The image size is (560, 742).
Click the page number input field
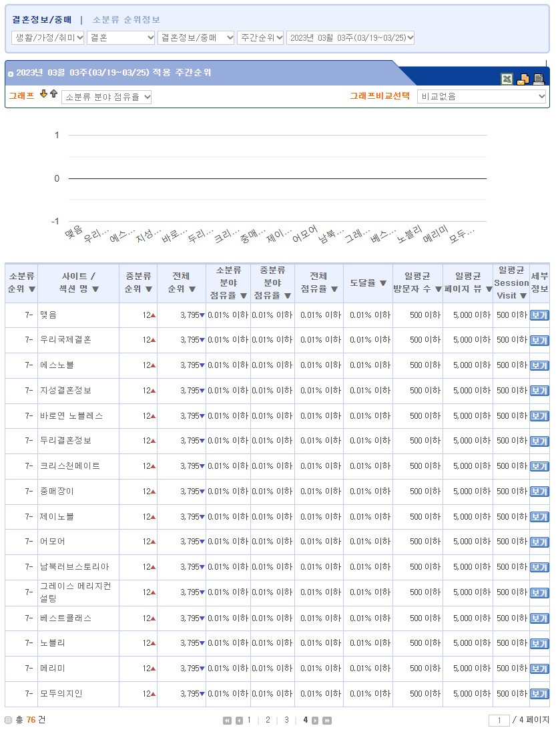(499, 721)
